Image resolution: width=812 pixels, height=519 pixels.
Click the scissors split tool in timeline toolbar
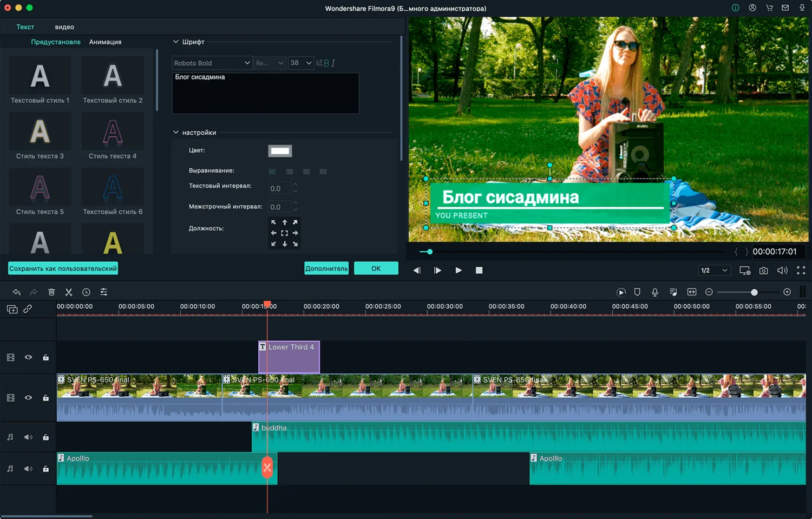click(69, 292)
